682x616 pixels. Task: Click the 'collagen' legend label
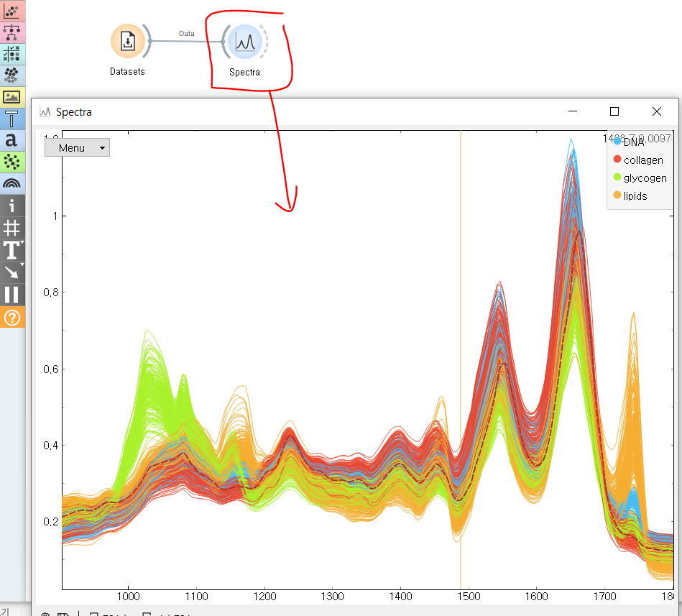[643, 160]
